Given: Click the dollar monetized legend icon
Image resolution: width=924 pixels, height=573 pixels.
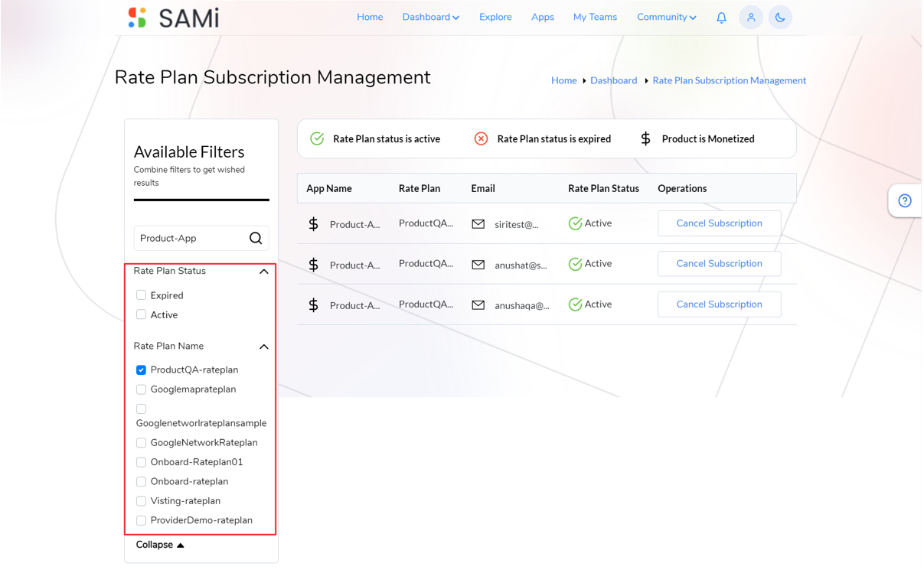Looking at the screenshot, I should coord(645,138).
